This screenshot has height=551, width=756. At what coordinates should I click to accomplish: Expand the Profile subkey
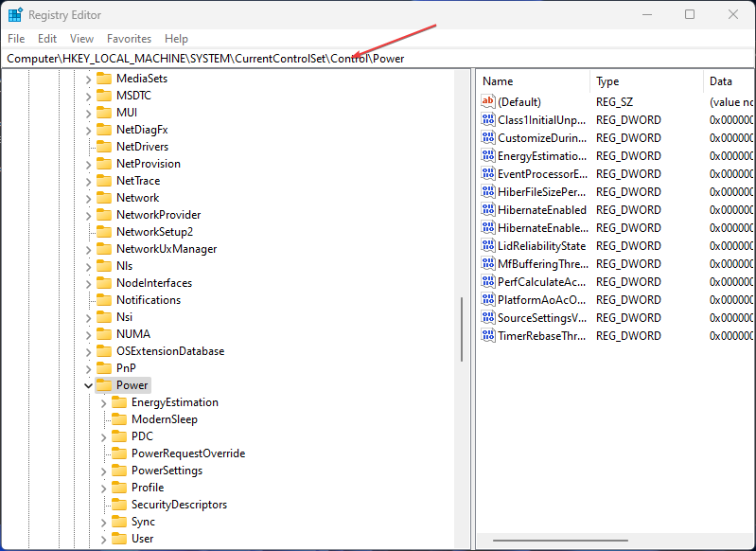click(x=103, y=488)
